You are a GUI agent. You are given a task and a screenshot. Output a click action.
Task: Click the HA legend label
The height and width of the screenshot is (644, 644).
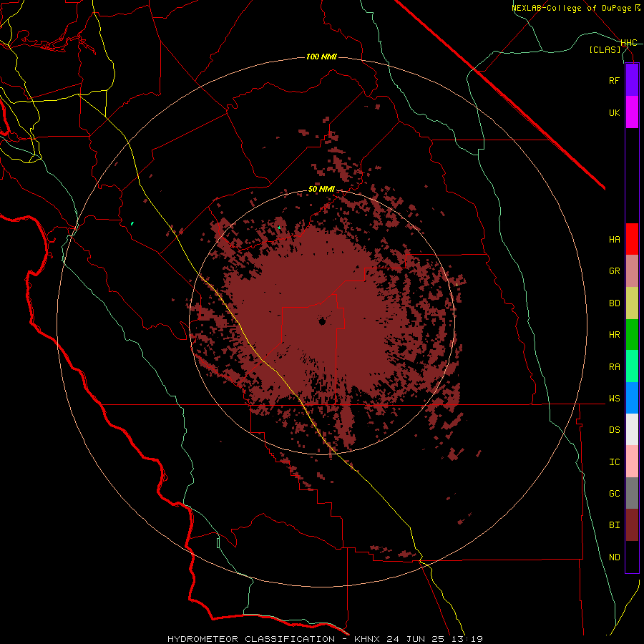coord(614,239)
